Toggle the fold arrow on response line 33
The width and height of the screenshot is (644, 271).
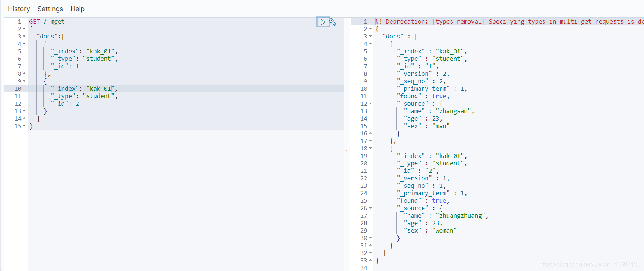(370, 261)
